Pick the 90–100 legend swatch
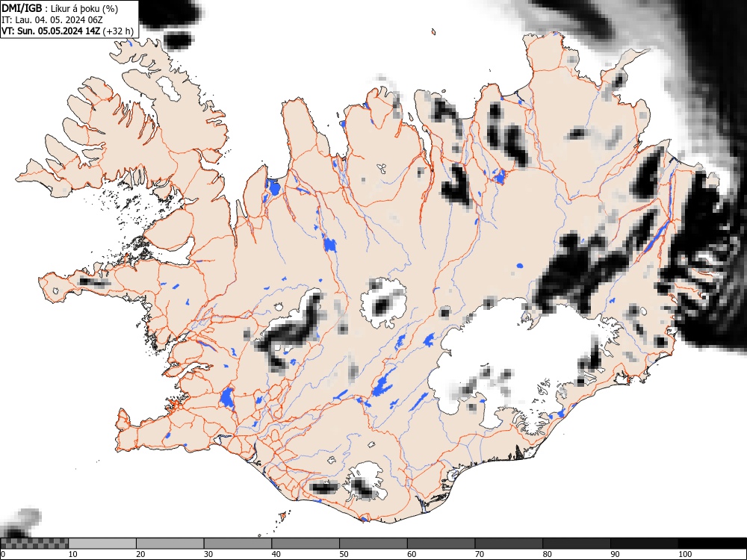The height and width of the screenshot is (560, 747). [644, 543]
